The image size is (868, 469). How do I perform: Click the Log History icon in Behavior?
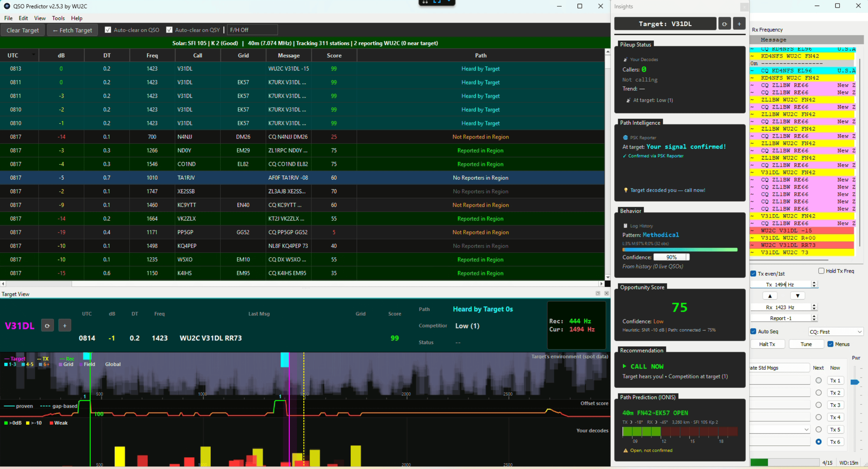click(x=625, y=226)
